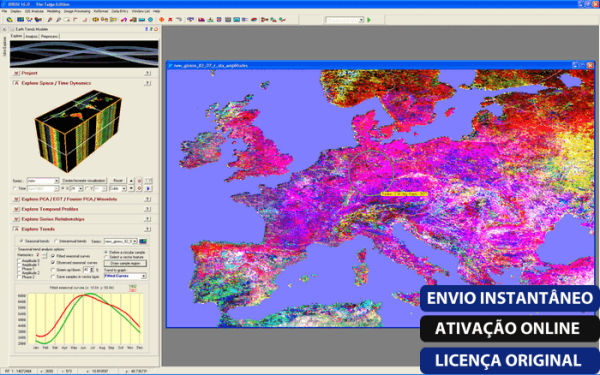Viewport: 600px width, 375px height.
Task: Click the X button left of Earth Trends Modeler title
Action: coord(4,29)
